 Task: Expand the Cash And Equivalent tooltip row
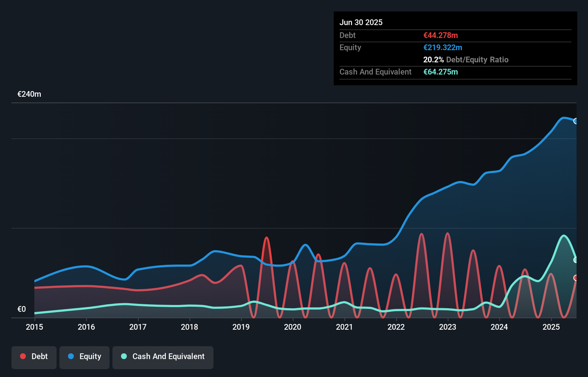tap(375, 72)
